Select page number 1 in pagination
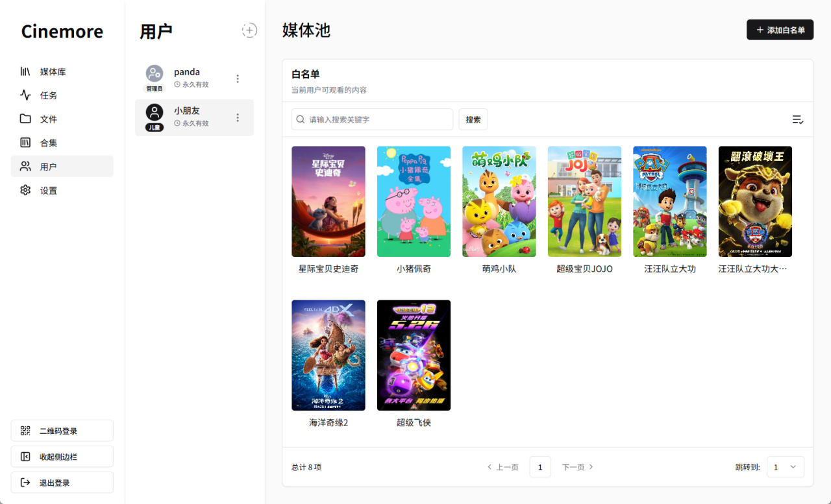Image resolution: width=831 pixels, height=504 pixels. tap(540, 467)
